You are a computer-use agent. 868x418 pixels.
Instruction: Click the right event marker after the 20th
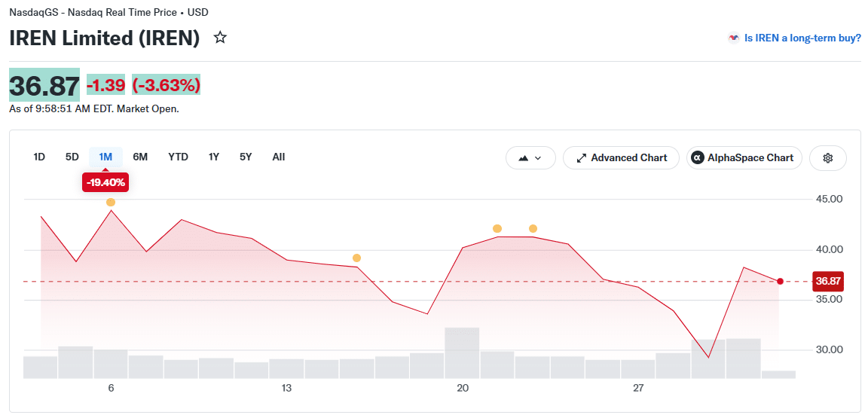click(x=533, y=229)
